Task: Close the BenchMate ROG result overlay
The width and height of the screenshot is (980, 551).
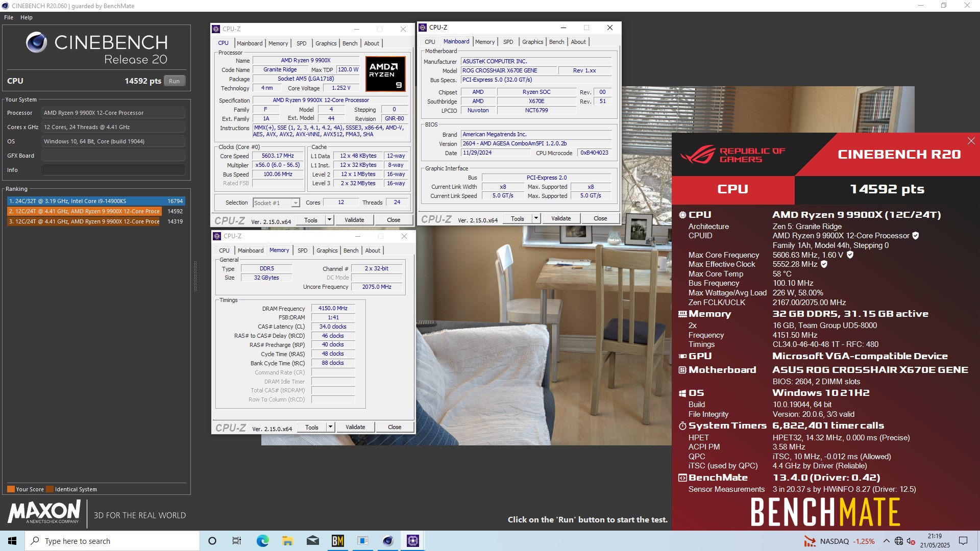Action: pyautogui.click(x=971, y=141)
